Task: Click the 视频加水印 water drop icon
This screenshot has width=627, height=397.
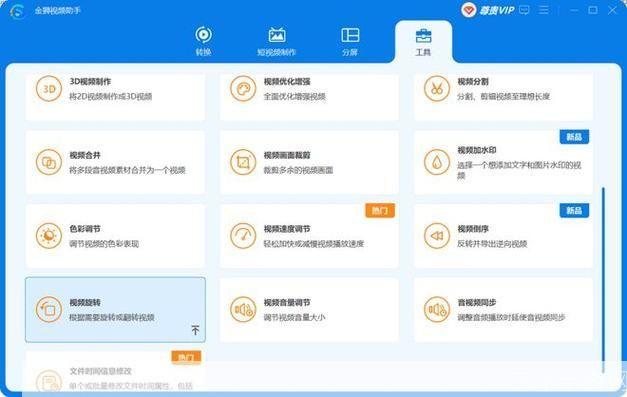Action: 437,162
